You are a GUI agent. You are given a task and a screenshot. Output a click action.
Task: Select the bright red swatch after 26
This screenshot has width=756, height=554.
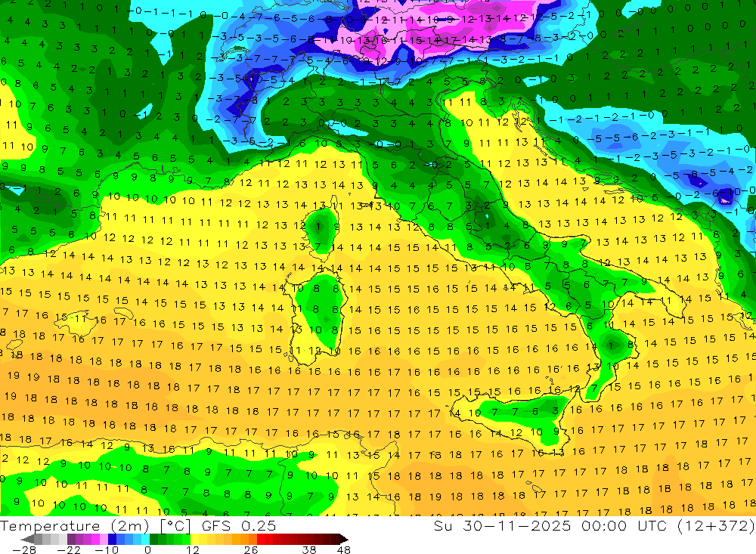261,540
